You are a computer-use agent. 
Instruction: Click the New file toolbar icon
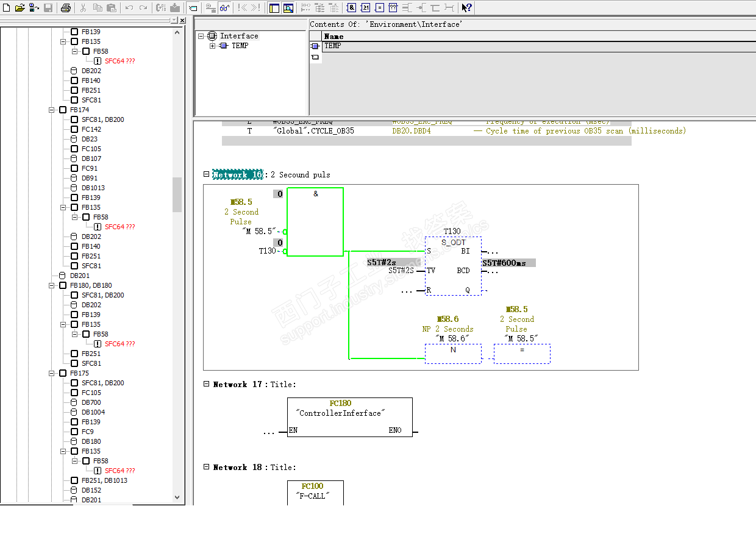tap(5, 8)
